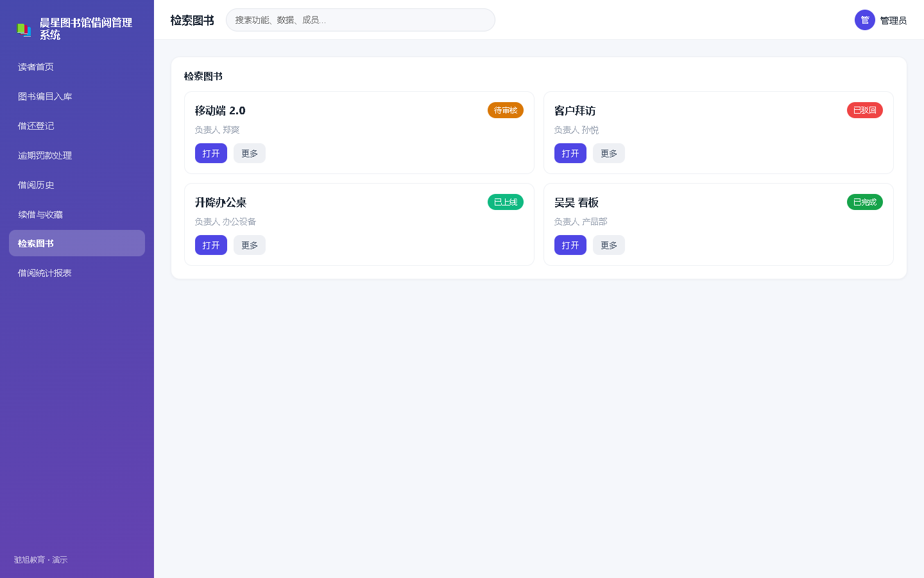This screenshot has width=924, height=578.
Task: Click the 已完成 status badge
Action: 865,202
